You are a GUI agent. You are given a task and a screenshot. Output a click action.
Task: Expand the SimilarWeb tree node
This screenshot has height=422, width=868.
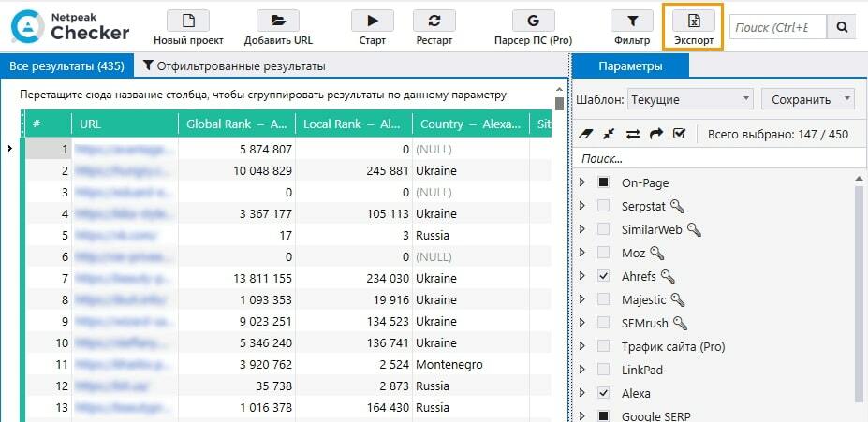(x=581, y=229)
